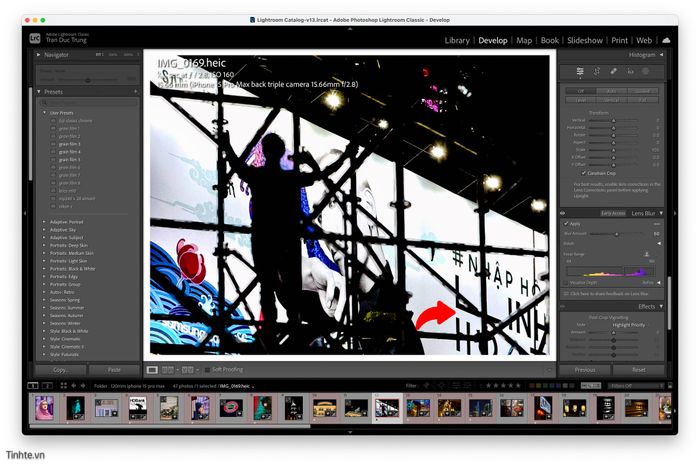The image size is (700, 464).
Task: Click the Transform Vertical slider handle
Action: tap(613, 121)
